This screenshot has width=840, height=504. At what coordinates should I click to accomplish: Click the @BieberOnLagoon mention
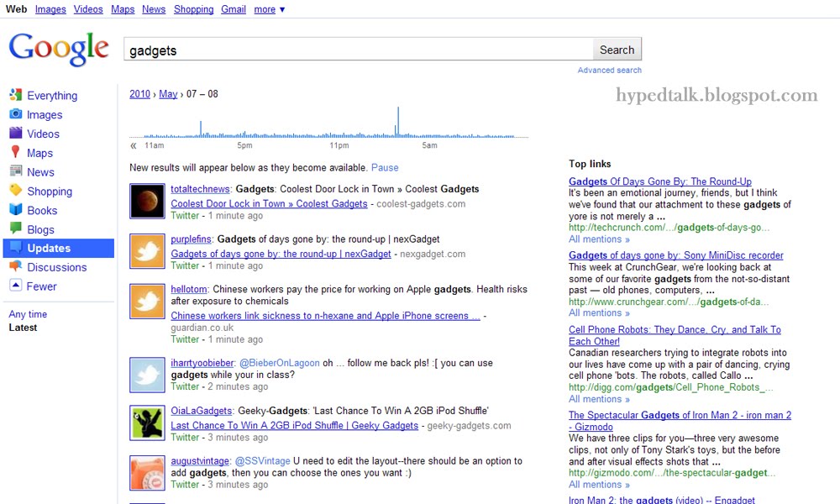(x=279, y=363)
